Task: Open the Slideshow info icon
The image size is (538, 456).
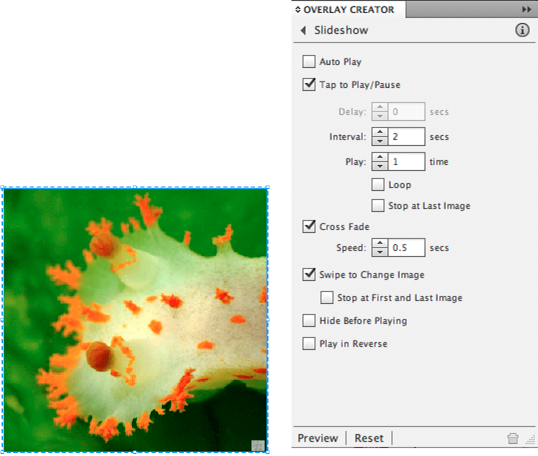Action: pyautogui.click(x=522, y=30)
